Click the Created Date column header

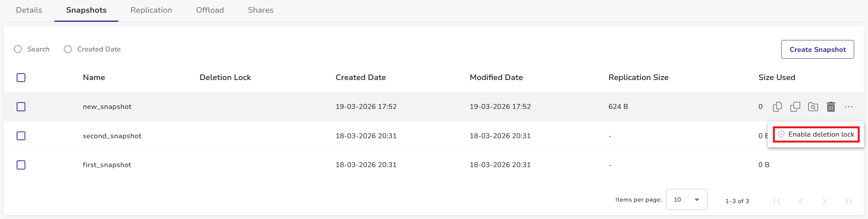pyautogui.click(x=361, y=78)
